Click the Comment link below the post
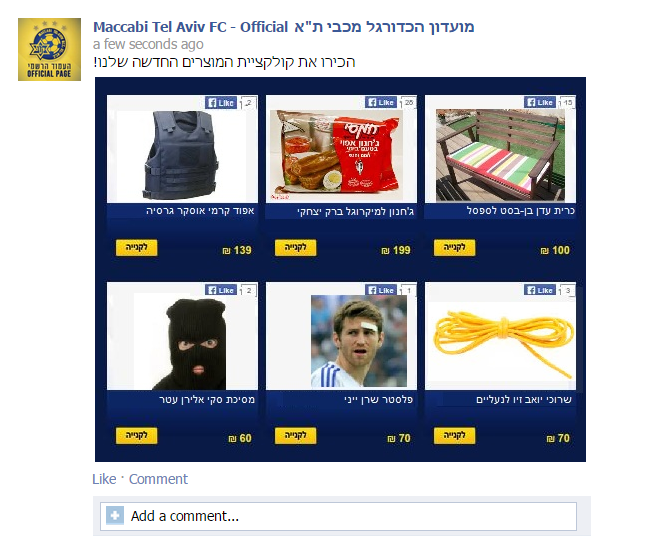This screenshot has width=649, height=553. pyautogui.click(x=158, y=479)
